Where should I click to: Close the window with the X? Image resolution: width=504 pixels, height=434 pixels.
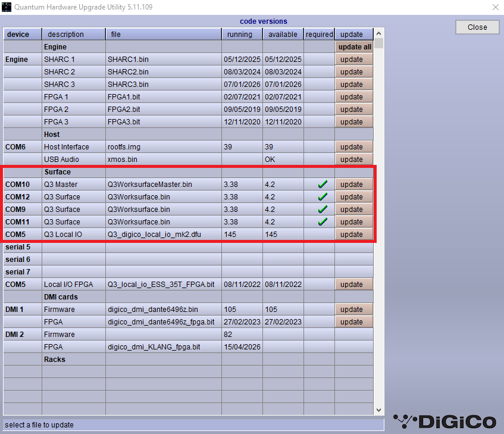(495, 7)
